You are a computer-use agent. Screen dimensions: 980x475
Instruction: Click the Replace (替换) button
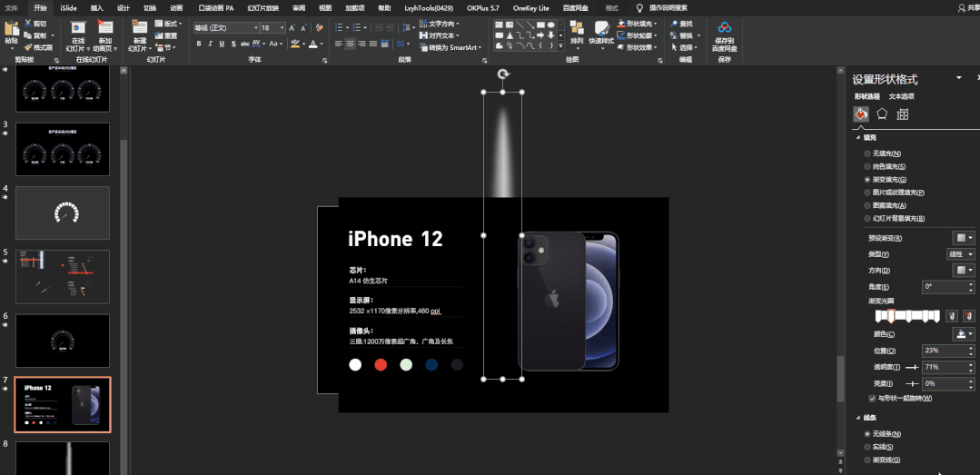[686, 35]
